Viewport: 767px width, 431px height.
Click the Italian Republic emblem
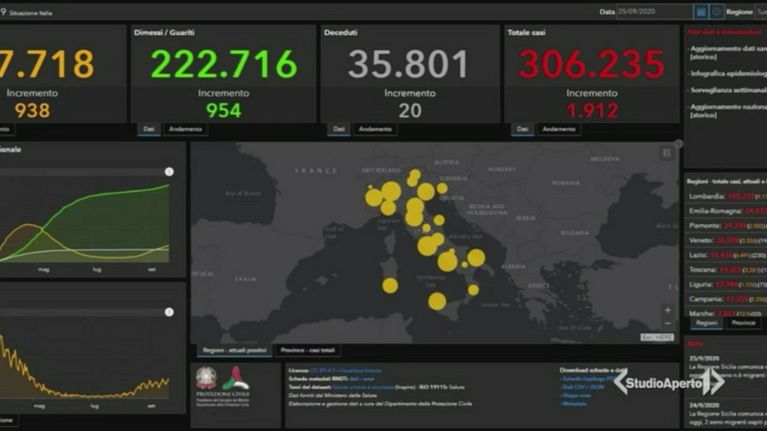coord(207,380)
